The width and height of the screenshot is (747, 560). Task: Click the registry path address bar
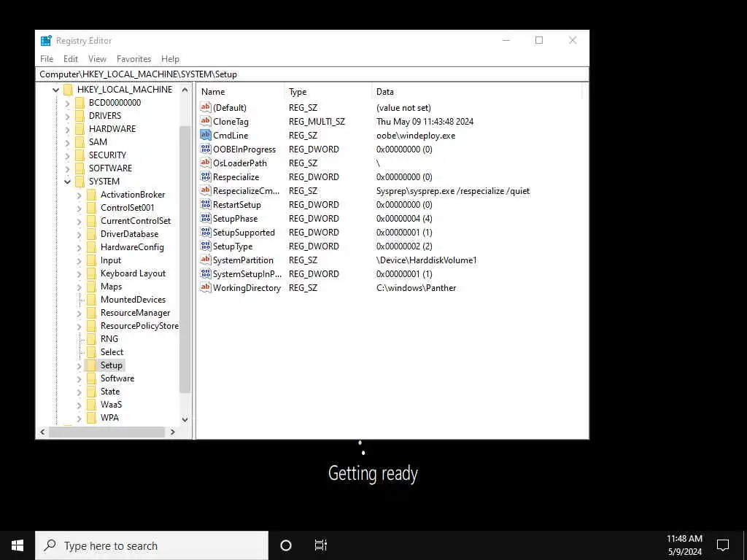click(312, 74)
